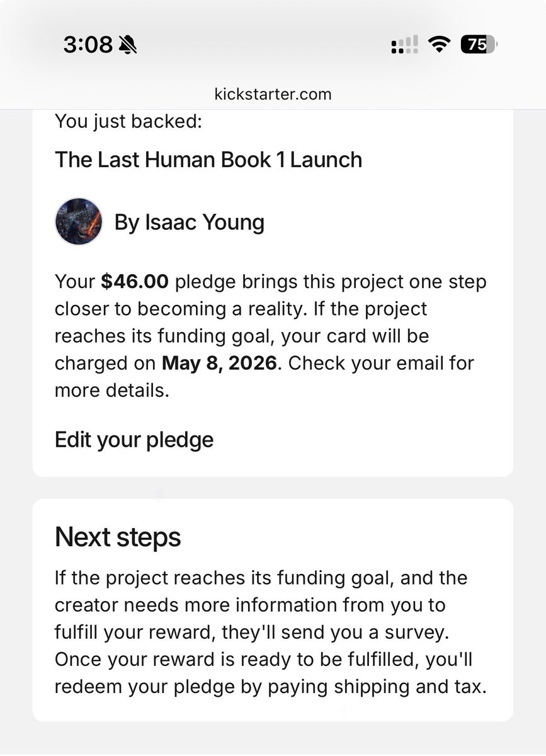This screenshot has width=546, height=756.
Task: Tap the "You just backed:" label
Action: [128, 121]
